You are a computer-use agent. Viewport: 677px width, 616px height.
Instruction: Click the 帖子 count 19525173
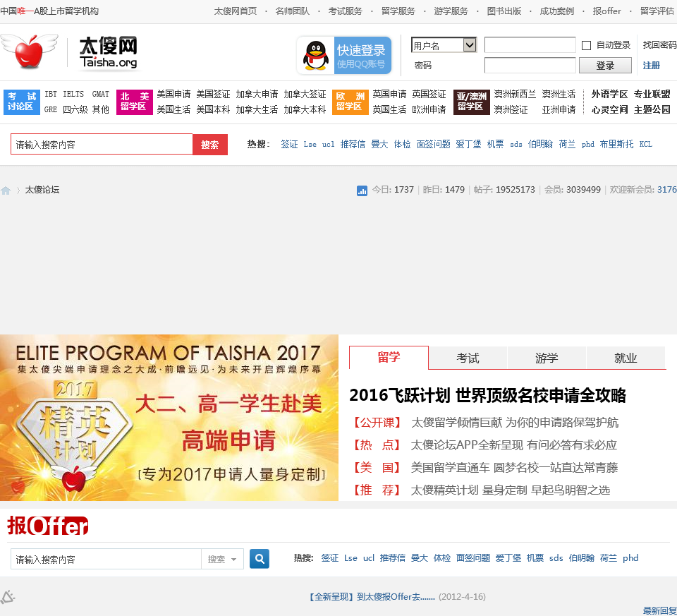point(515,190)
